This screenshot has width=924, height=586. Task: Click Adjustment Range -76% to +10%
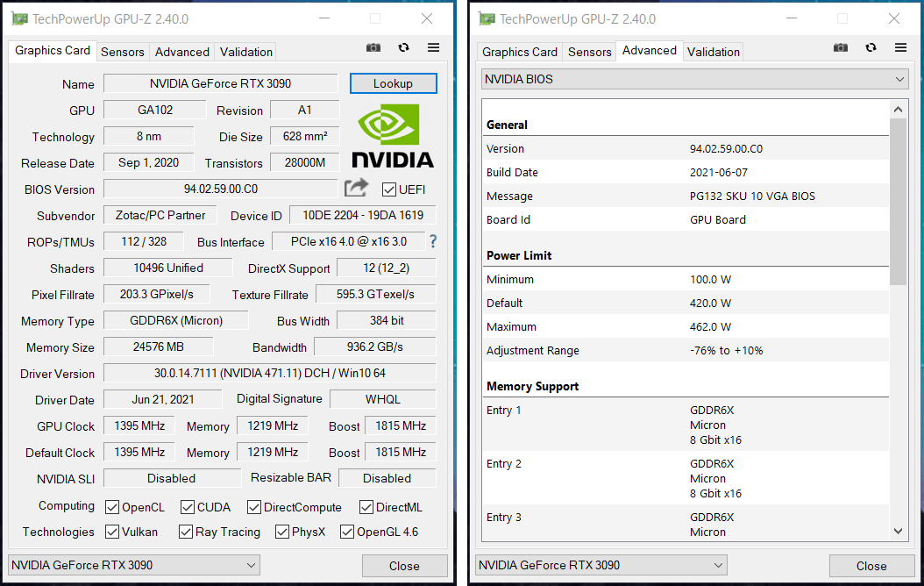click(727, 350)
